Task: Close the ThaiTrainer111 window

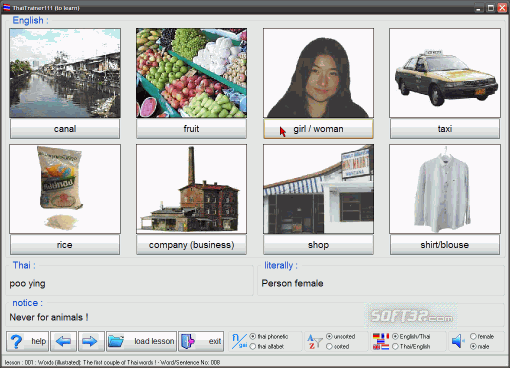Action: [502, 8]
